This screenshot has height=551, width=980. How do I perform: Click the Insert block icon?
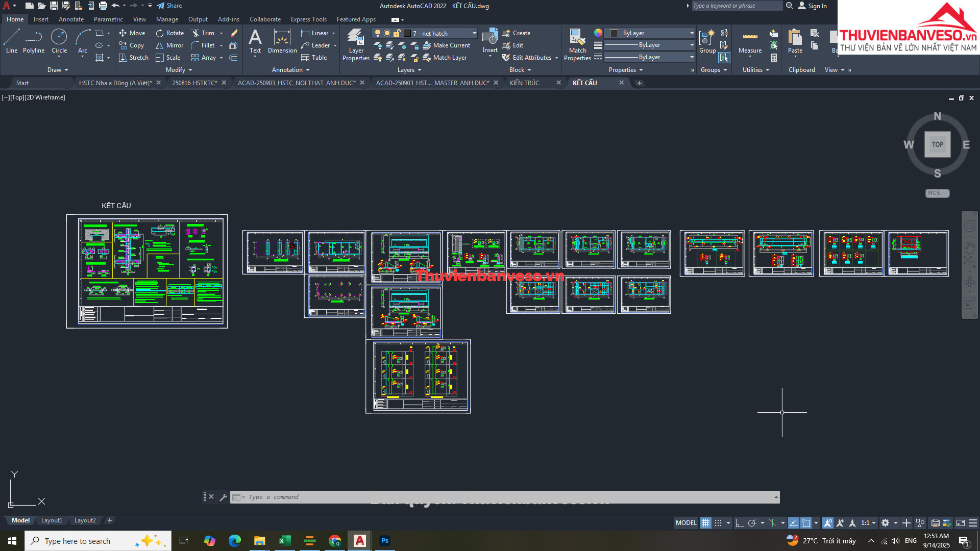pyautogui.click(x=489, y=41)
